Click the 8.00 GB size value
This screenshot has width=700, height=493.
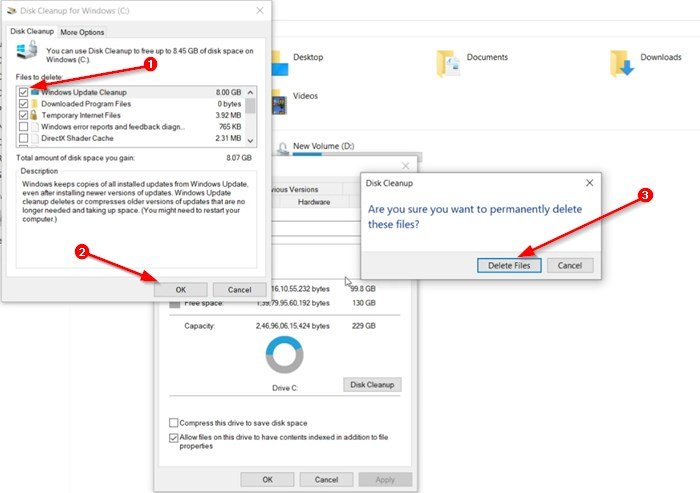[229, 92]
